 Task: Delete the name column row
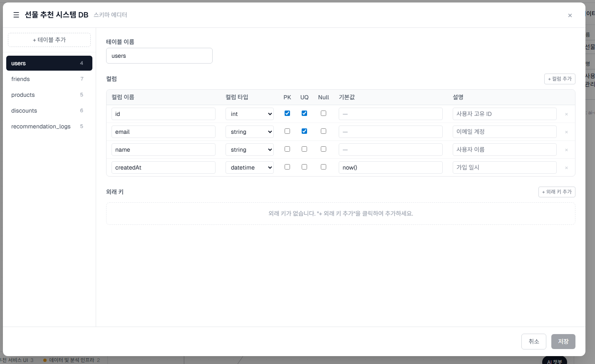click(x=566, y=150)
